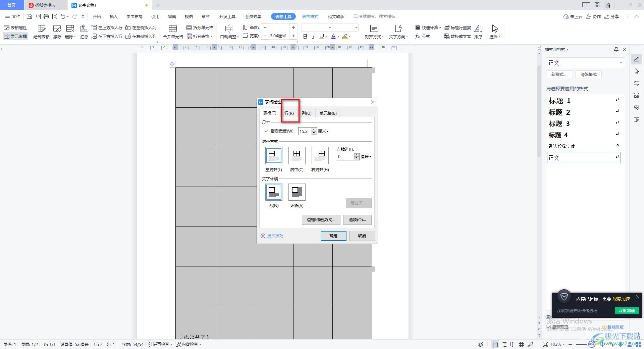Switch to the Cell (单元格) tab
This screenshot has width=644, height=349.
(x=328, y=113)
